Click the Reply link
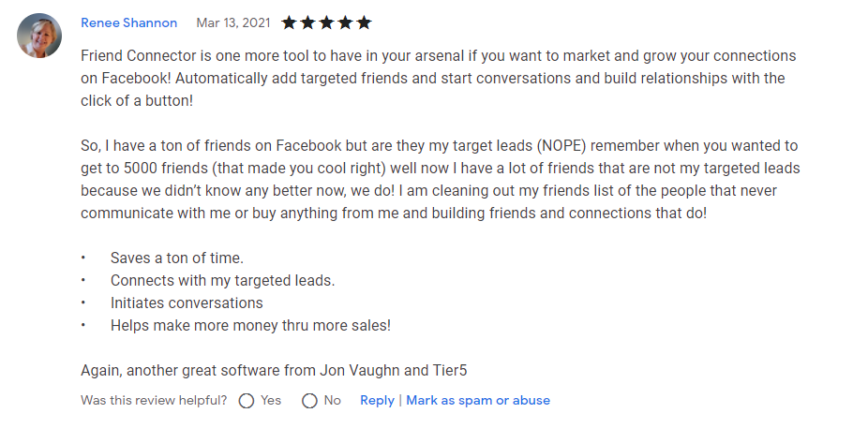The image size is (868, 428). pos(377,400)
